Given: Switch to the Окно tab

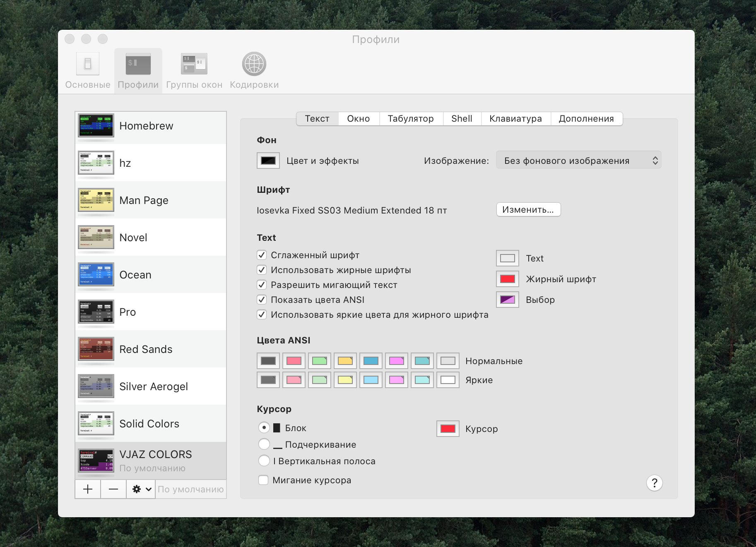Looking at the screenshot, I should (x=358, y=119).
